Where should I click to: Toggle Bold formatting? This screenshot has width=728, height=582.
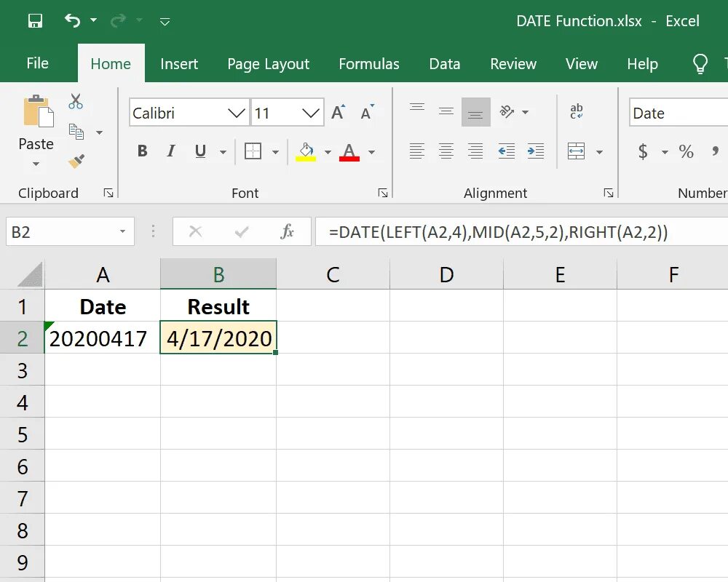click(143, 151)
